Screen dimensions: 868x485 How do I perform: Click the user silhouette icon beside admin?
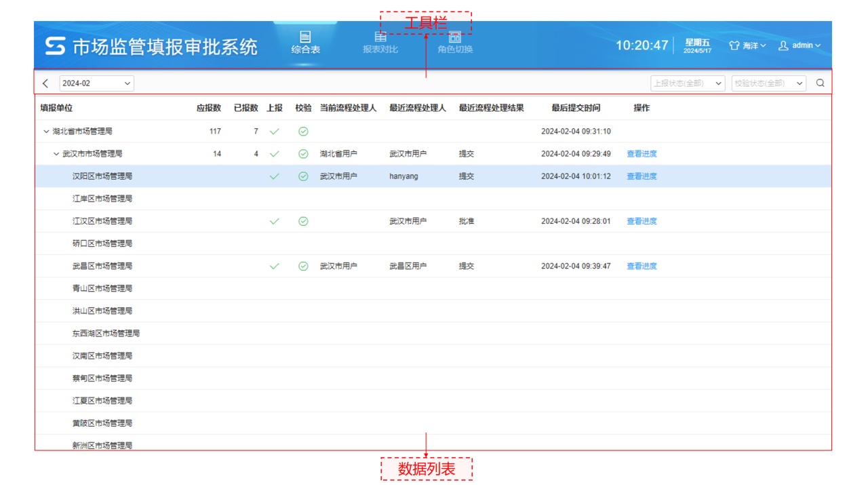coord(784,45)
